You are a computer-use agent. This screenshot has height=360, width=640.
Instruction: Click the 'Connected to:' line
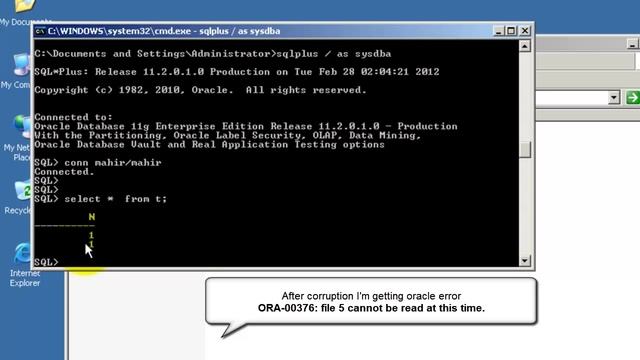73,118
